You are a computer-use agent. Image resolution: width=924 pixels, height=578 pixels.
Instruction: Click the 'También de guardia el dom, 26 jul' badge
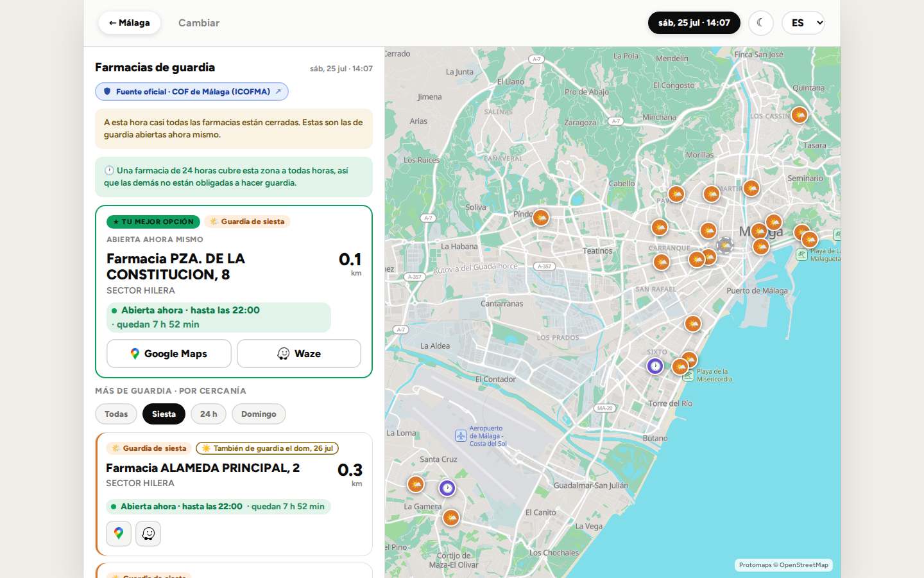267,448
